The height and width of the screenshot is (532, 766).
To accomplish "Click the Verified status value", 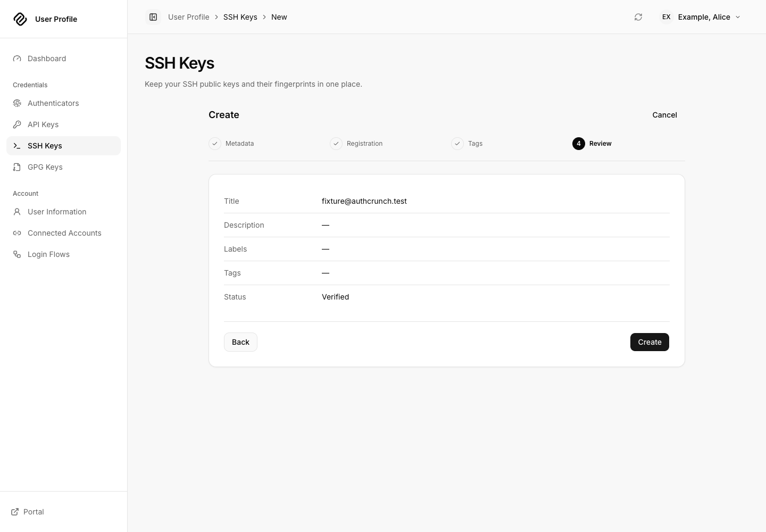I will tap(335, 297).
